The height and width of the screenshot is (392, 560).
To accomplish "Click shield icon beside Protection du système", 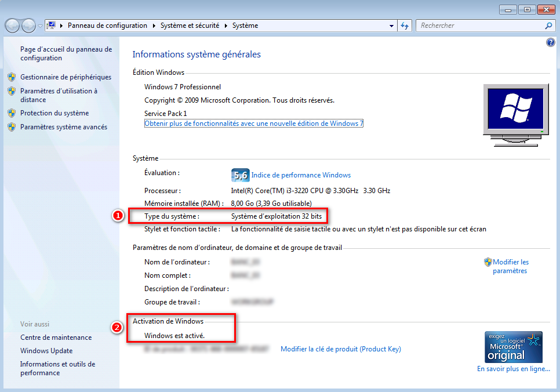I will [x=12, y=113].
